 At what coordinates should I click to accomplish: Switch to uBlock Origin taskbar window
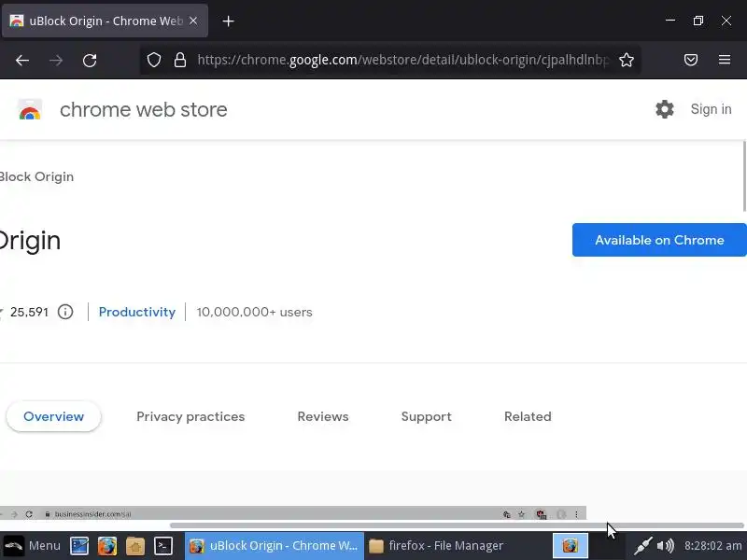click(275, 546)
